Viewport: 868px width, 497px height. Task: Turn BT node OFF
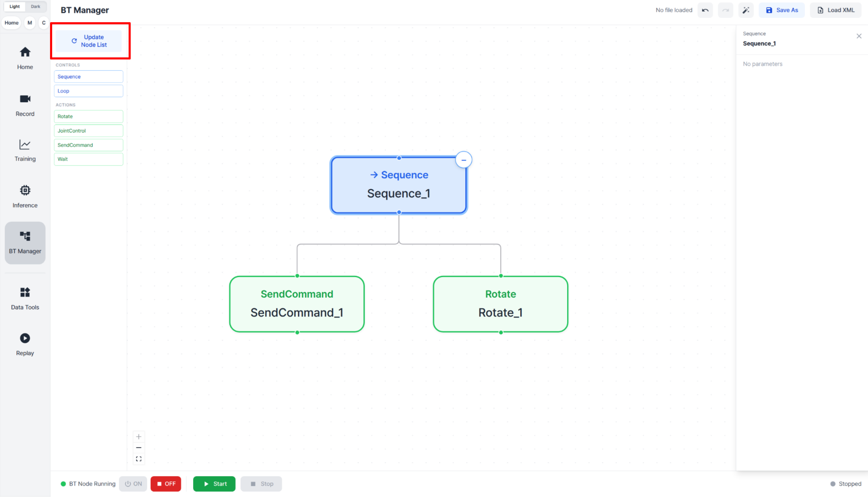click(166, 484)
